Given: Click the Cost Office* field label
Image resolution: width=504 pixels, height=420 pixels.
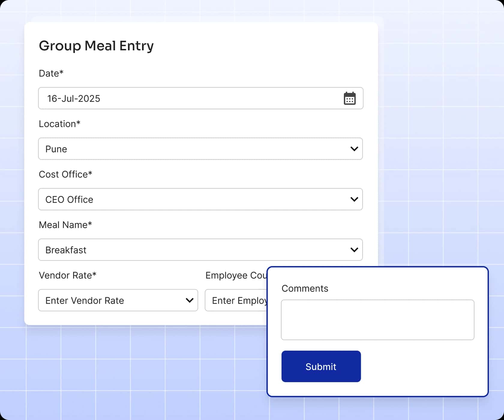Looking at the screenshot, I should tap(65, 174).
